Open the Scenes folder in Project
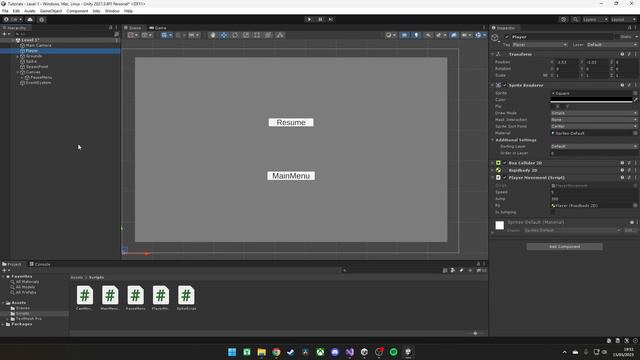640x360 pixels. point(22,308)
